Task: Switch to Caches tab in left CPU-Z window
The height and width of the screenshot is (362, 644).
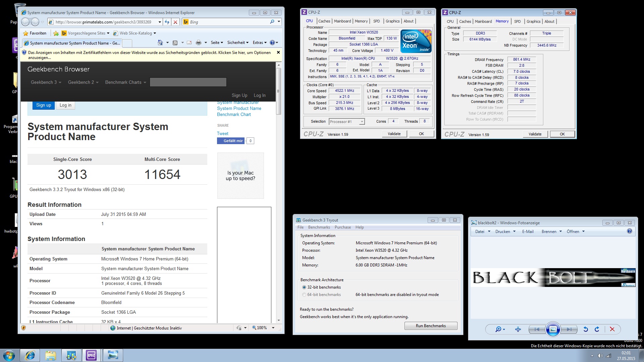Action: [324, 21]
